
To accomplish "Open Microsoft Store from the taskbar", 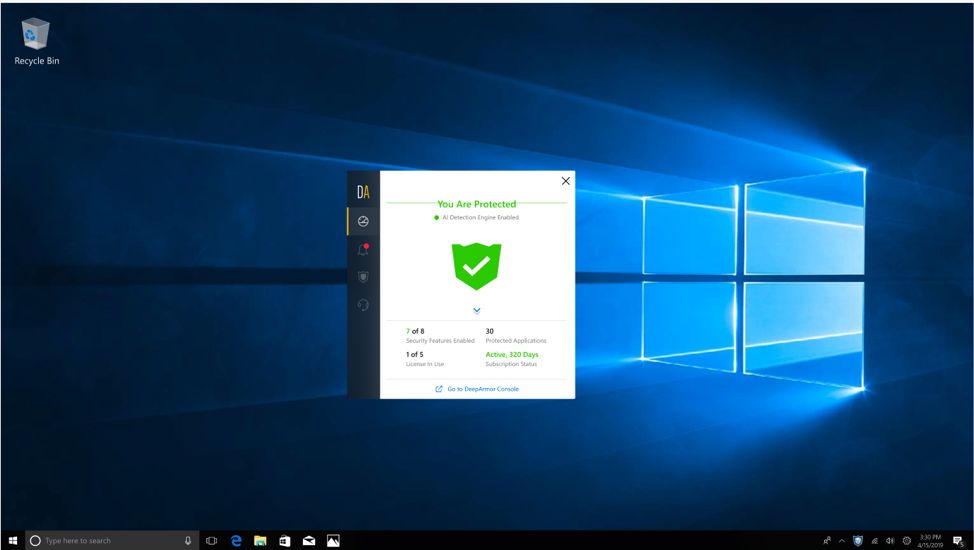I will pyautogui.click(x=284, y=541).
